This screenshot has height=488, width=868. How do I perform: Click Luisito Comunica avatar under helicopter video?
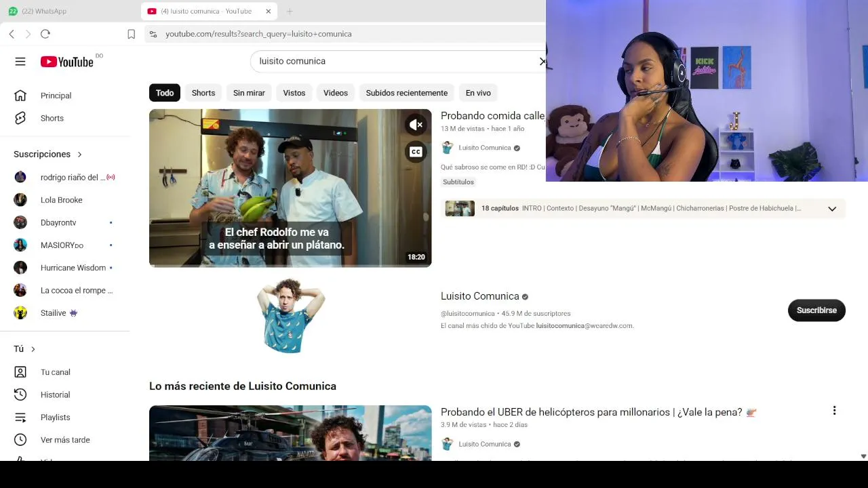(x=447, y=444)
